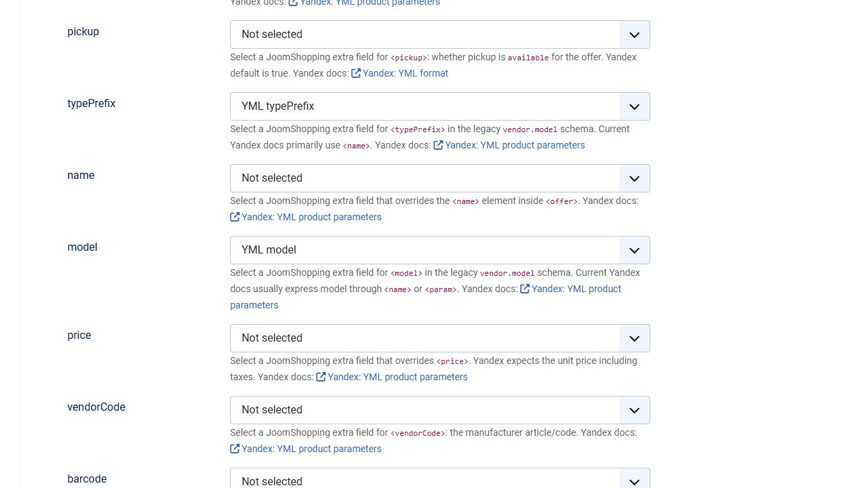Viewport: 868px width, 488px height.
Task: Click the external-link icon beside Yandex: YML format
Action: [x=356, y=73]
